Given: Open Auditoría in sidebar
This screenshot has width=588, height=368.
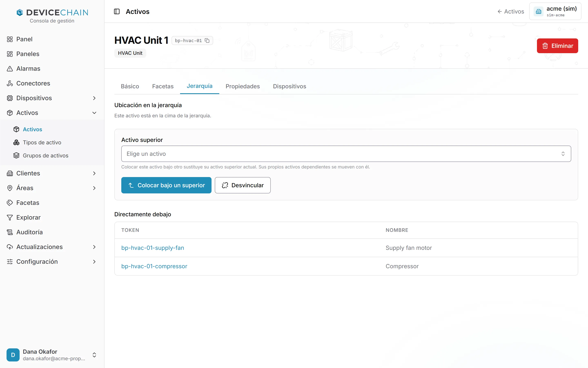Looking at the screenshot, I should [x=29, y=232].
